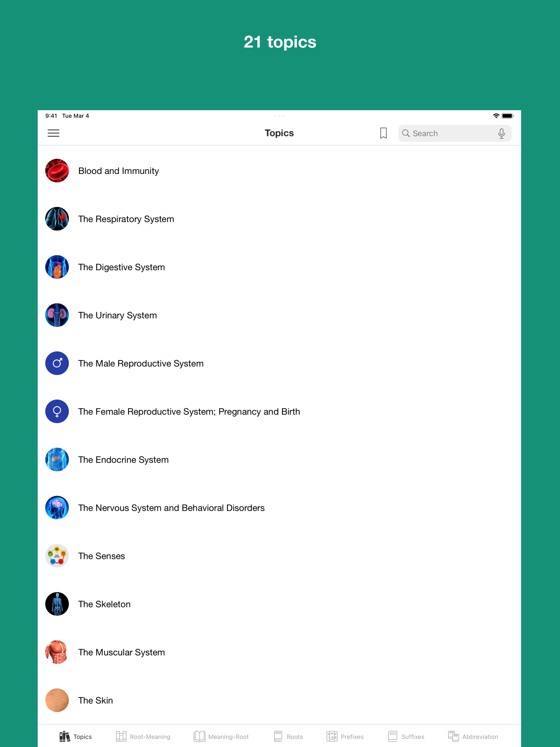Open The Respiratory System topic
The image size is (560, 747).
279,219
